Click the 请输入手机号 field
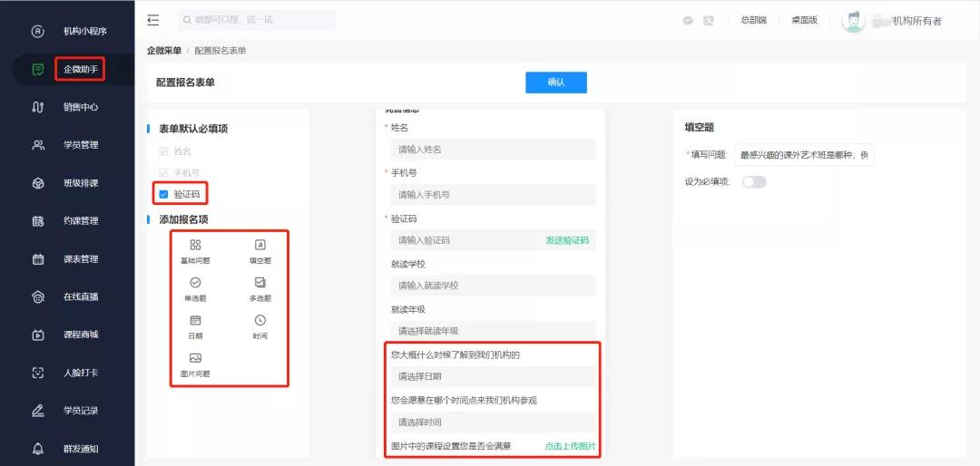Image resolution: width=980 pixels, height=466 pixels. [x=493, y=195]
